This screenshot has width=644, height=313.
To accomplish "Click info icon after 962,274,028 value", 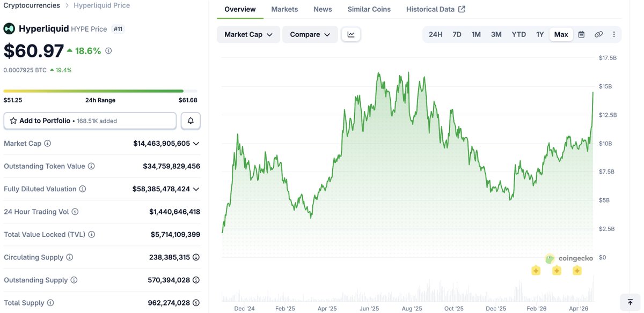I will pos(196,303).
